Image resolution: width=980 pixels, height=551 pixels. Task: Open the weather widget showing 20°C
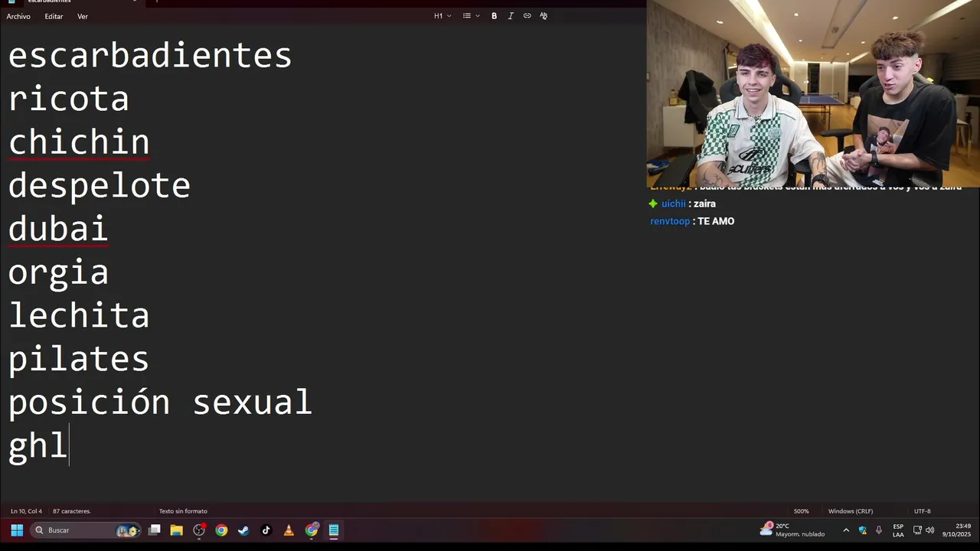tap(793, 530)
